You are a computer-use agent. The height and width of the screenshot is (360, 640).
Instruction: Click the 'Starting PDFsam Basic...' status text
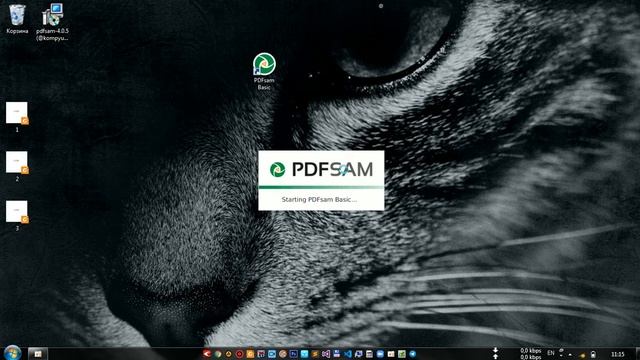coord(319,200)
